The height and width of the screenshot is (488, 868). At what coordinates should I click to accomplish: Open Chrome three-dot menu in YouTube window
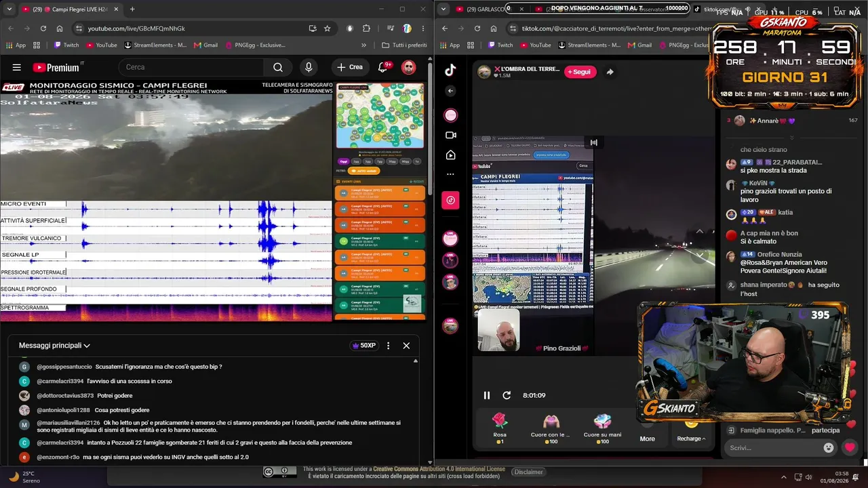click(x=422, y=28)
